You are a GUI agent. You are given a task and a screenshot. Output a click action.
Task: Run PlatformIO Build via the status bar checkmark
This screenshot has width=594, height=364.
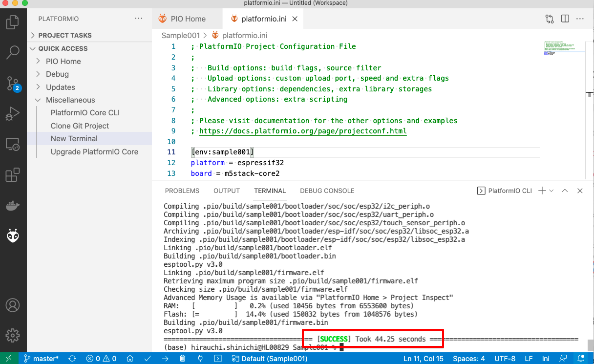pos(148,358)
